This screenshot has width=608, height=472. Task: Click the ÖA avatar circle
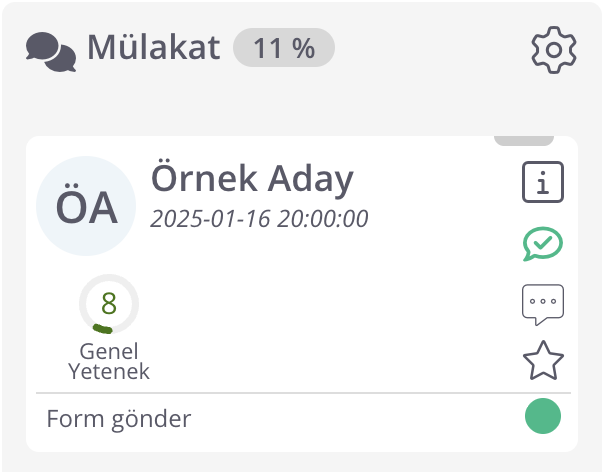[86, 206]
